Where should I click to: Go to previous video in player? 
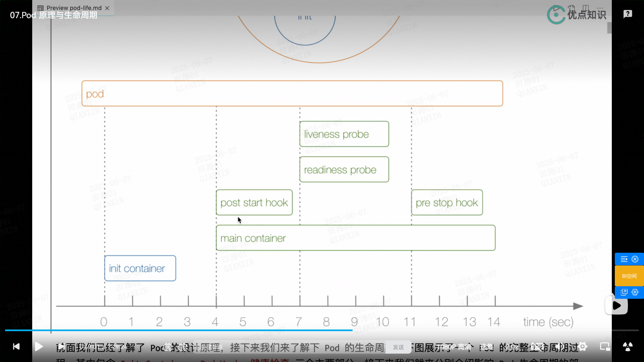point(16,347)
